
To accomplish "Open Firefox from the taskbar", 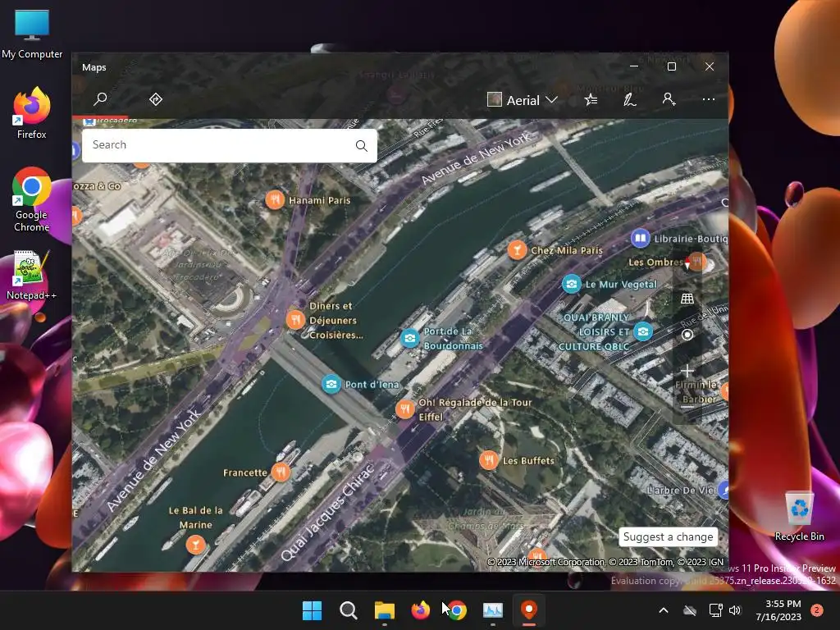I will tap(421, 610).
